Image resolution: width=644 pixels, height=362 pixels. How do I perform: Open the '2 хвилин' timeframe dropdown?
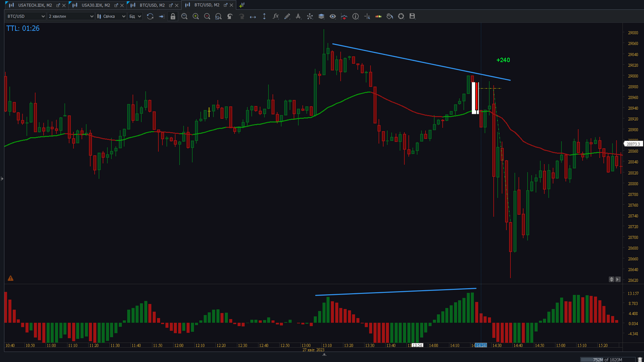click(70, 16)
